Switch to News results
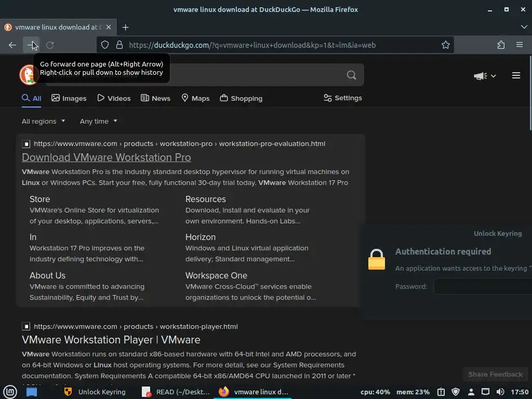532x399 pixels. (x=155, y=98)
